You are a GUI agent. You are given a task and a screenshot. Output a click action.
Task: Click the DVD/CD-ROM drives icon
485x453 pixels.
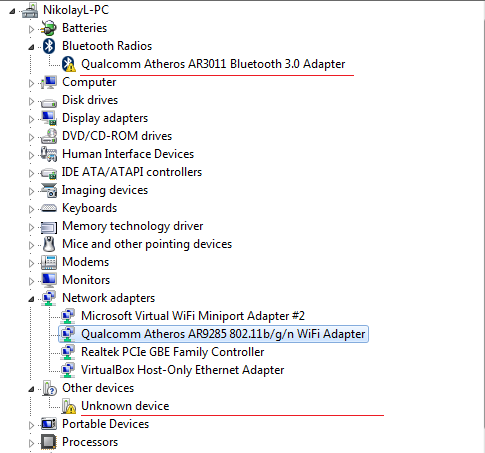pos(49,136)
